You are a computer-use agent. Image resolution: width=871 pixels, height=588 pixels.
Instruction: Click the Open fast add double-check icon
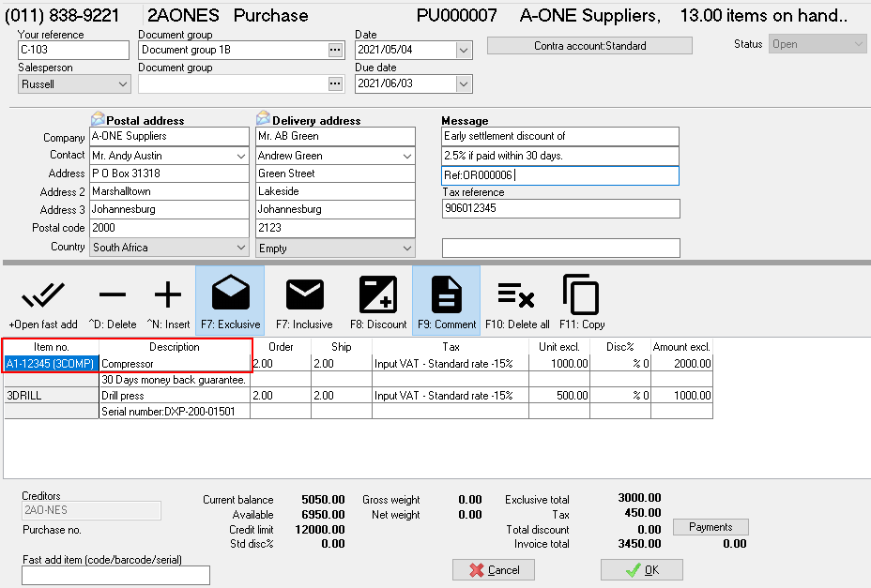(42, 296)
